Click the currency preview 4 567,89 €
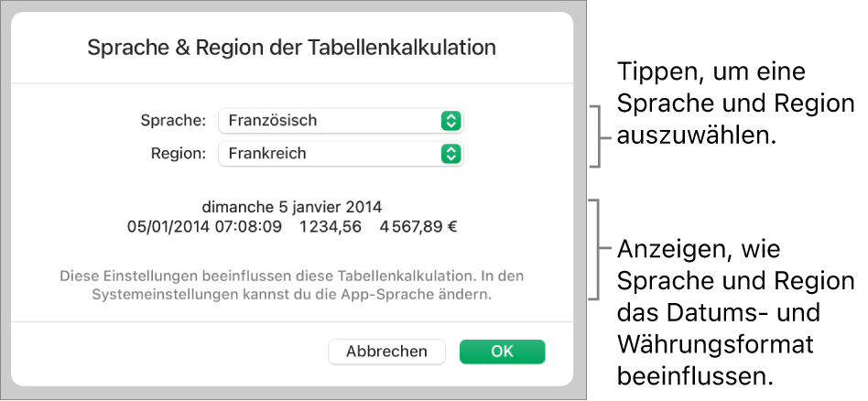This screenshot has height=401, width=868. click(418, 224)
